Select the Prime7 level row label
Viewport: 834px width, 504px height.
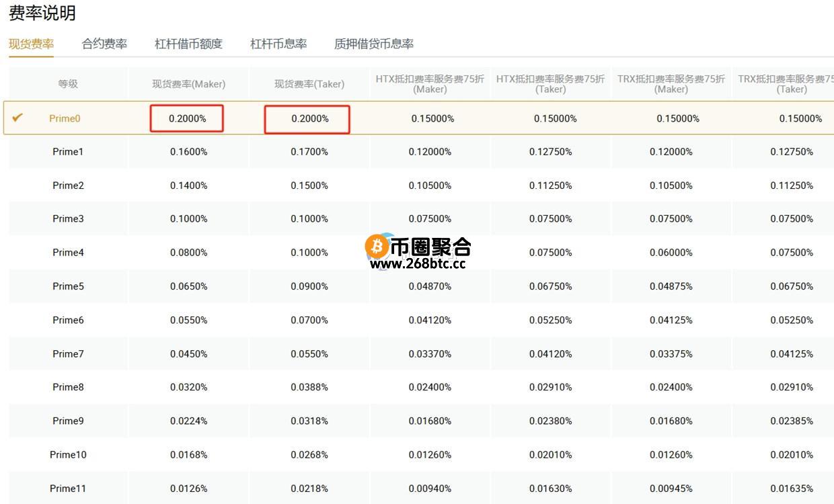coord(68,353)
